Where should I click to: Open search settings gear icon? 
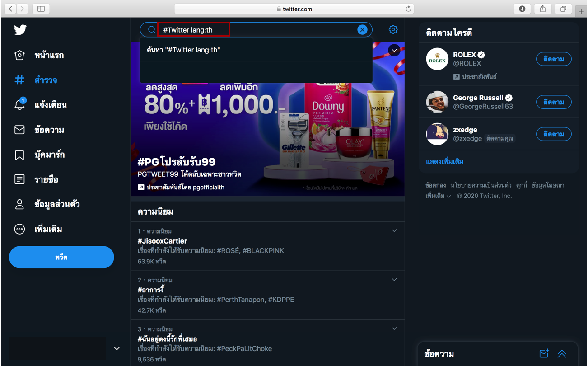(x=393, y=30)
